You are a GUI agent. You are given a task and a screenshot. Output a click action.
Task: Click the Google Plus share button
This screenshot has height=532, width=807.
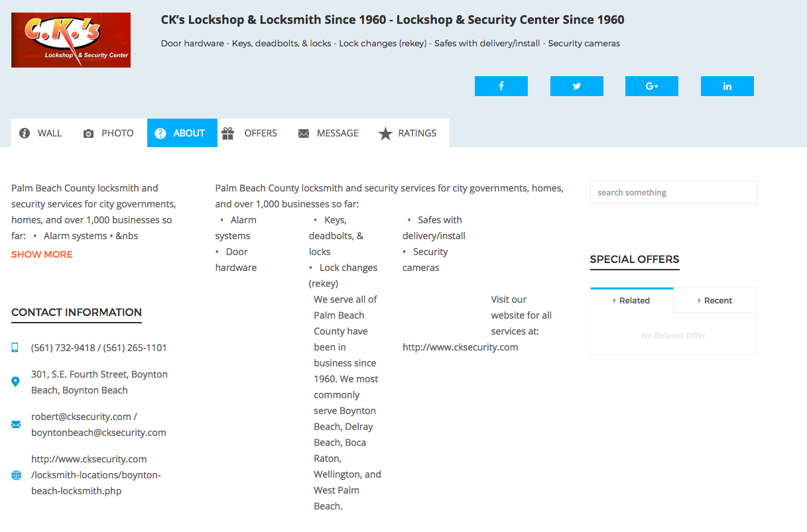[652, 86]
